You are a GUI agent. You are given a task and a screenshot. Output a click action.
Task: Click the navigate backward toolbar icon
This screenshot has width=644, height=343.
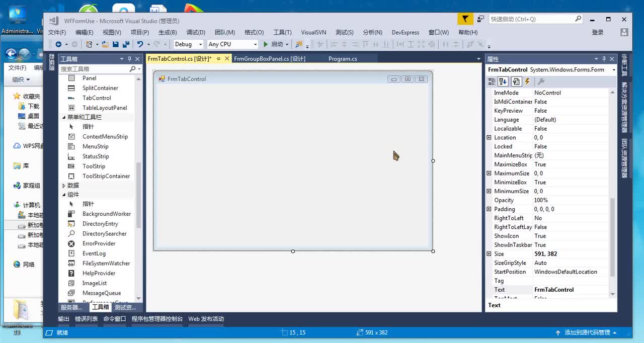pos(58,44)
